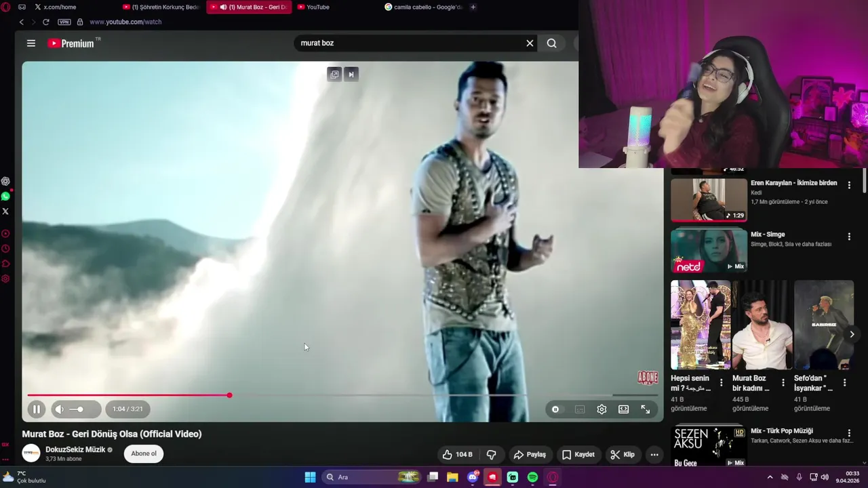The width and height of the screenshot is (868, 488).
Task: Open the Mix - Simge thumbnail
Action: coord(709,251)
